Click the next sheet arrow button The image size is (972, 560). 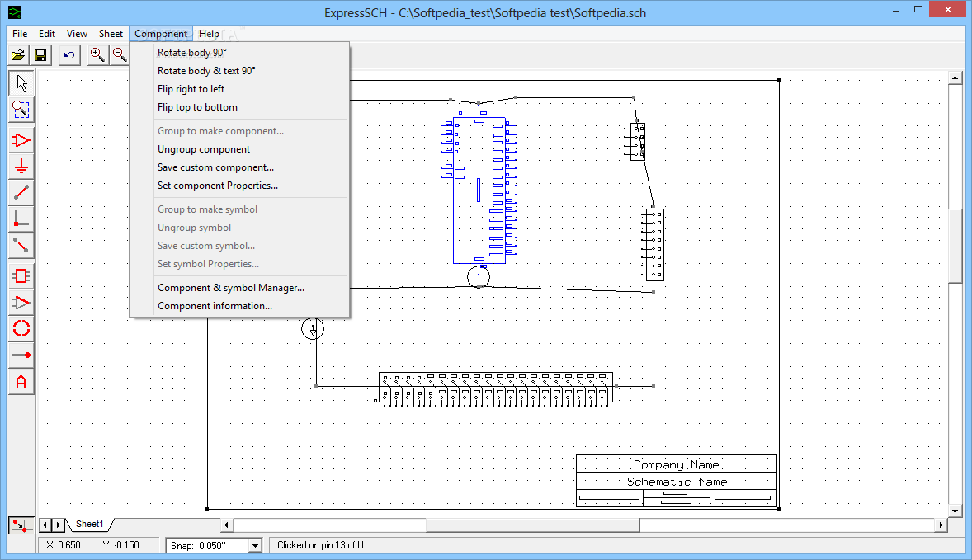coord(59,525)
